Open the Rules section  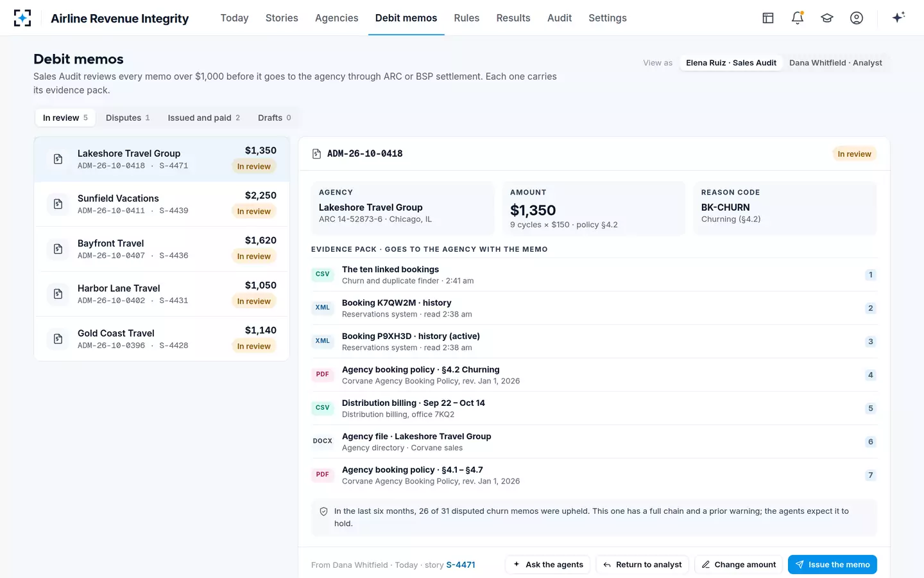coord(466,18)
